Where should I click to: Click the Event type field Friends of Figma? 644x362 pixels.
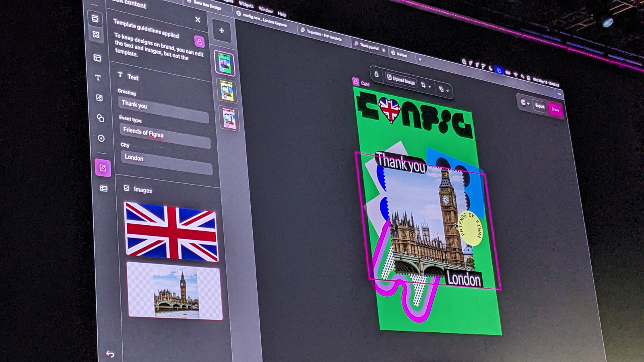coord(165,136)
